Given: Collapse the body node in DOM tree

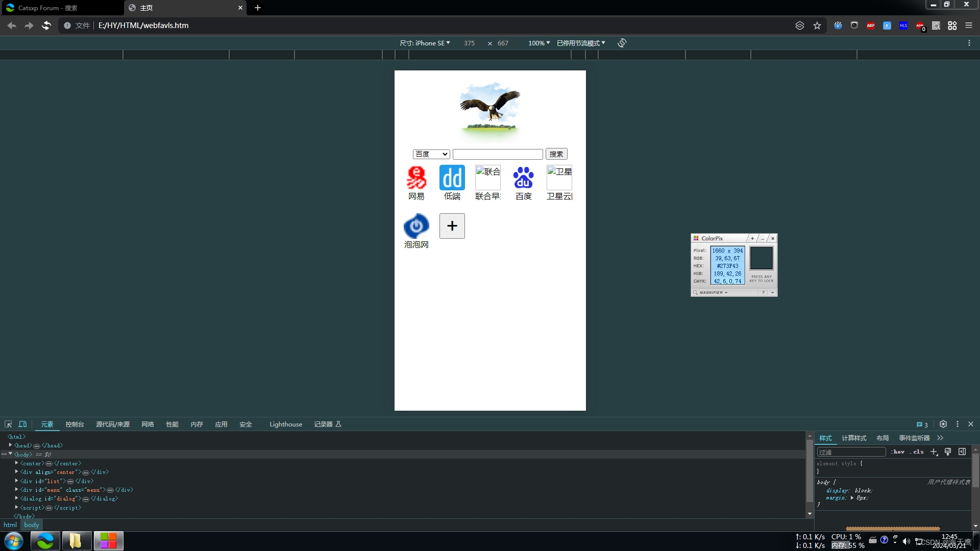Looking at the screenshot, I should (x=10, y=454).
